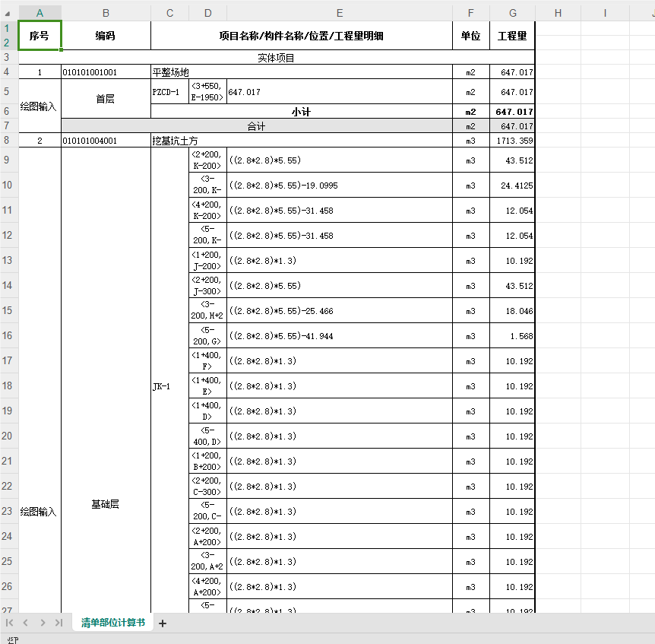
Task: Select column E header
Action: [x=340, y=13]
